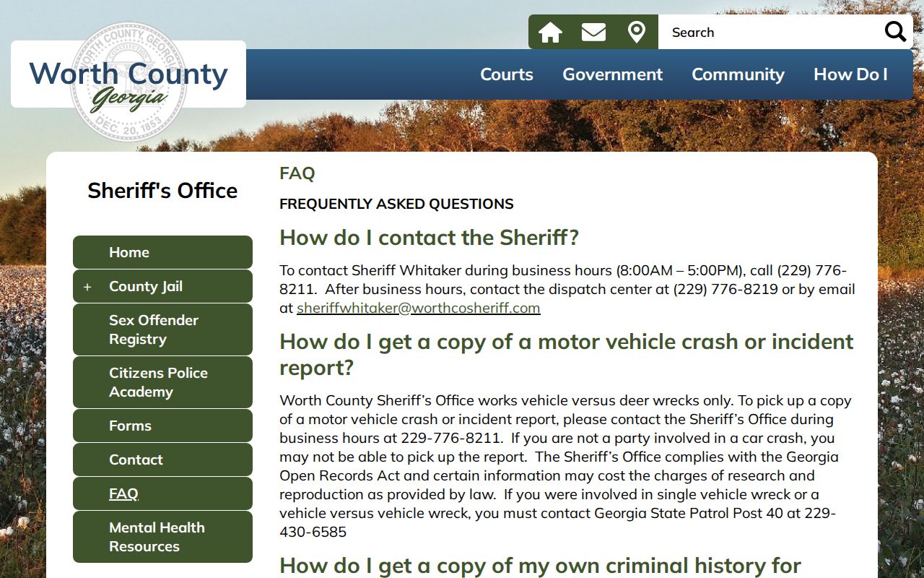
Task: Click the 'FREQUENTLY ASKED QUESTIONS' text
Action: 396,204
